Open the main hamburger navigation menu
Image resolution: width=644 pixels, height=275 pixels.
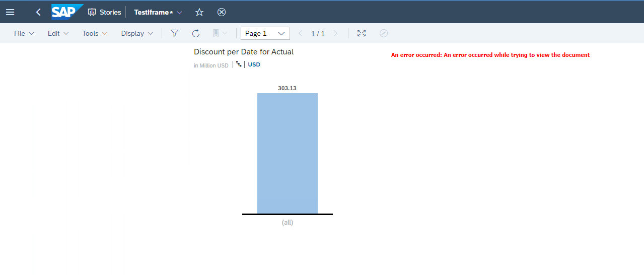point(10,12)
